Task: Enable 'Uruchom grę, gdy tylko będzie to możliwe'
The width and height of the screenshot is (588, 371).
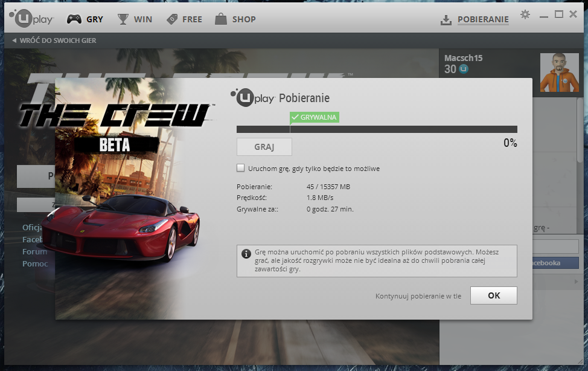Action: pyautogui.click(x=240, y=168)
